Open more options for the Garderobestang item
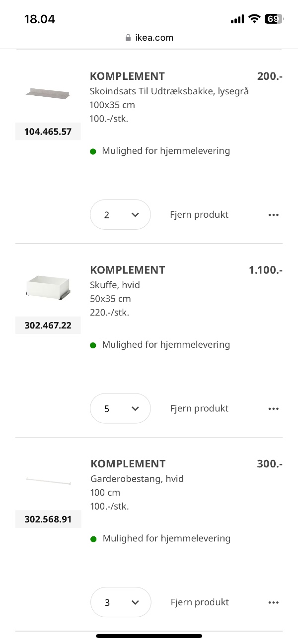This screenshot has height=644, width=298. point(274,602)
